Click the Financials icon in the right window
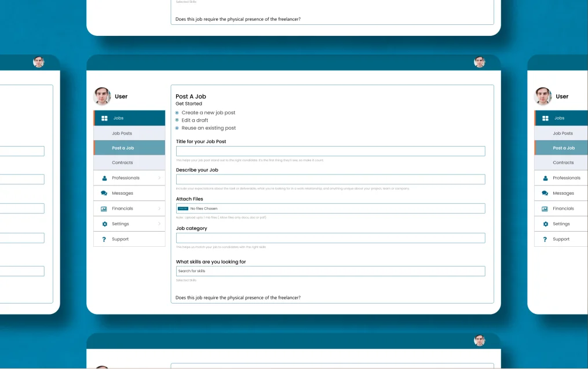588x369 pixels. click(545, 209)
